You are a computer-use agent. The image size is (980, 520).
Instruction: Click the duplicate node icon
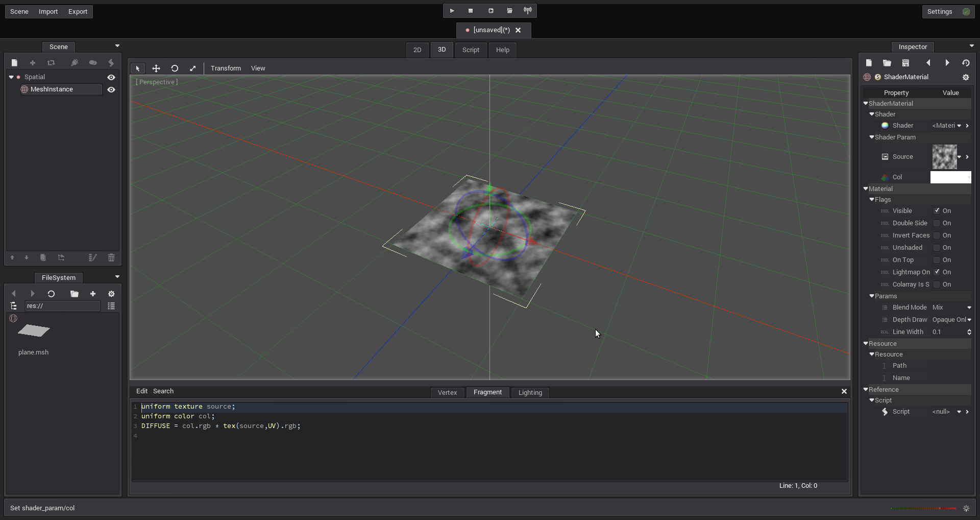pyautogui.click(x=43, y=258)
